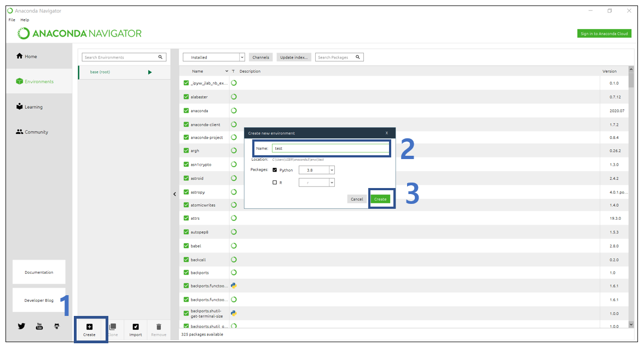Click the Cancel button in dialog
The height and width of the screenshot is (346, 644).
357,199
